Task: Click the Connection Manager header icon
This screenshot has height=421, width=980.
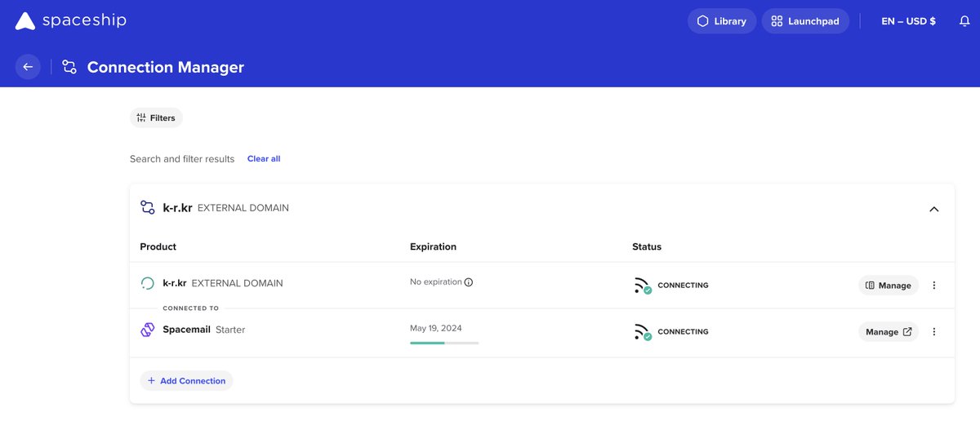Action: [x=69, y=67]
